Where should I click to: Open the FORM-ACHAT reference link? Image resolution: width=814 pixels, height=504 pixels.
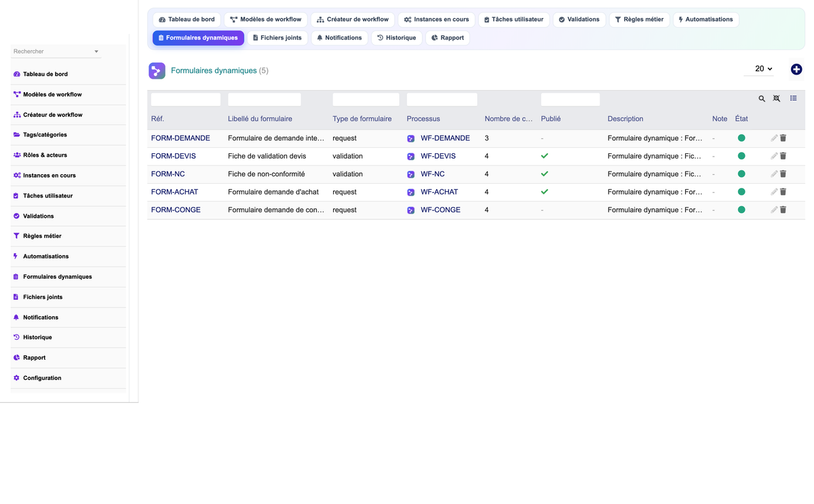pos(174,192)
